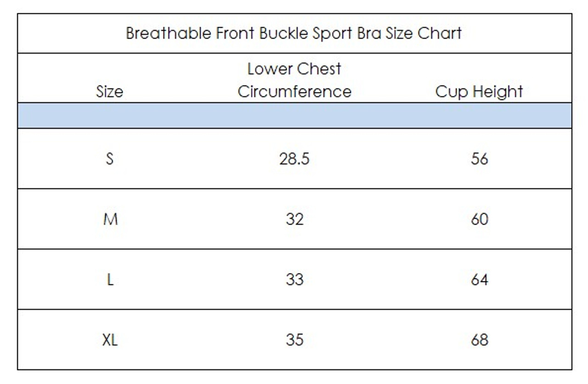This screenshot has height=384, width=588.
Task: Click the word 'Circumference' in the header
Action: 294,92
